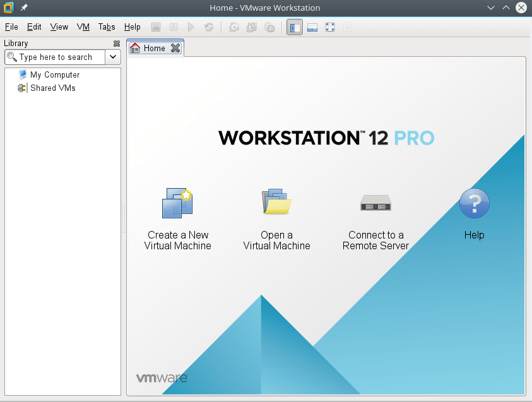Click the Power On play icon
The width and height of the screenshot is (532, 402).
pyautogui.click(x=191, y=27)
